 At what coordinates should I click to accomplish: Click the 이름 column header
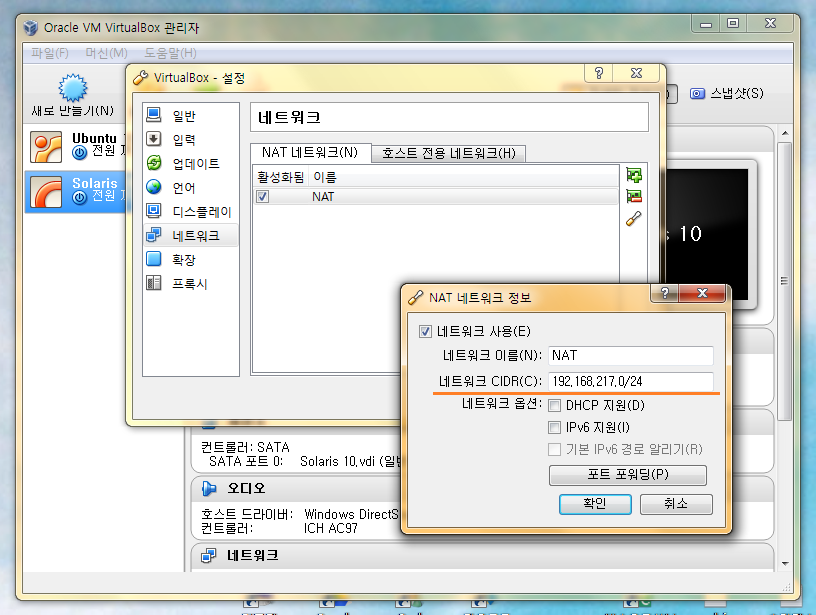click(325, 177)
